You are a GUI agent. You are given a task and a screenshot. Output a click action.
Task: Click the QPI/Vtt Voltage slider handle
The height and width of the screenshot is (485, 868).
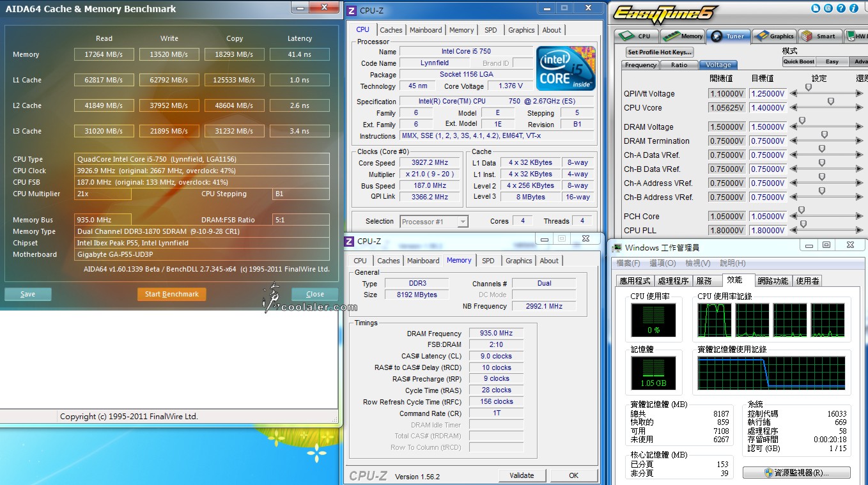point(809,88)
